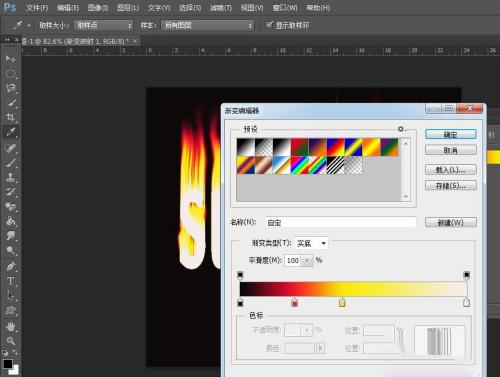This screenshot has width=500, height=377.
Task: Select the Hand tool
Action: point(10,327)
